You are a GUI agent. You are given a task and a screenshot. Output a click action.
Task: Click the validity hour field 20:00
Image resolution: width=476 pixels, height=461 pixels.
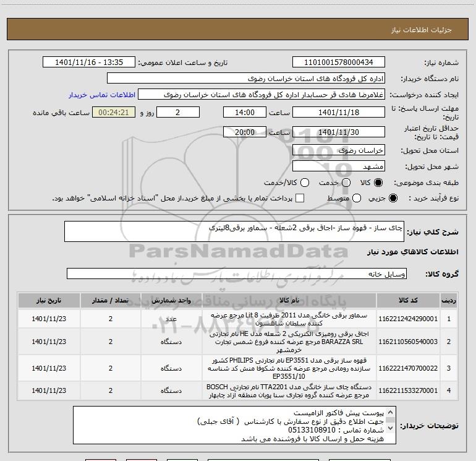[x=245, y=132]
